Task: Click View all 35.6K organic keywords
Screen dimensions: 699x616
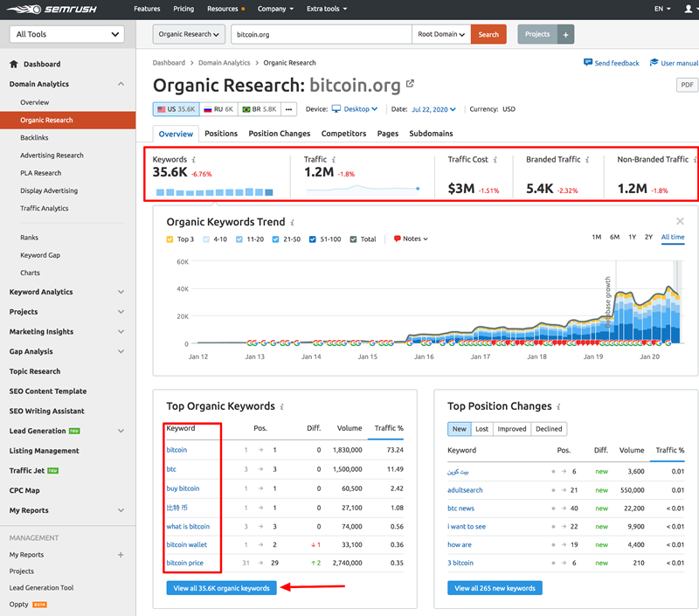Action: pyautogui.click(x=222, y=588)
